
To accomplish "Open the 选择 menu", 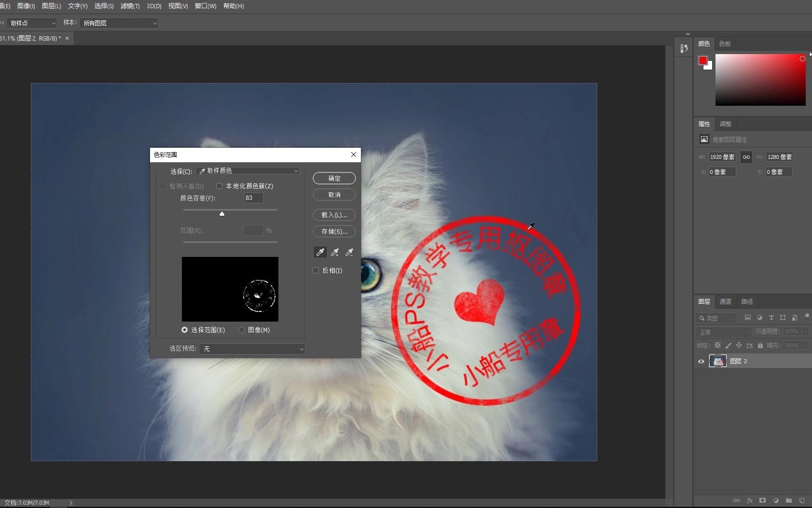I will 104,6.
